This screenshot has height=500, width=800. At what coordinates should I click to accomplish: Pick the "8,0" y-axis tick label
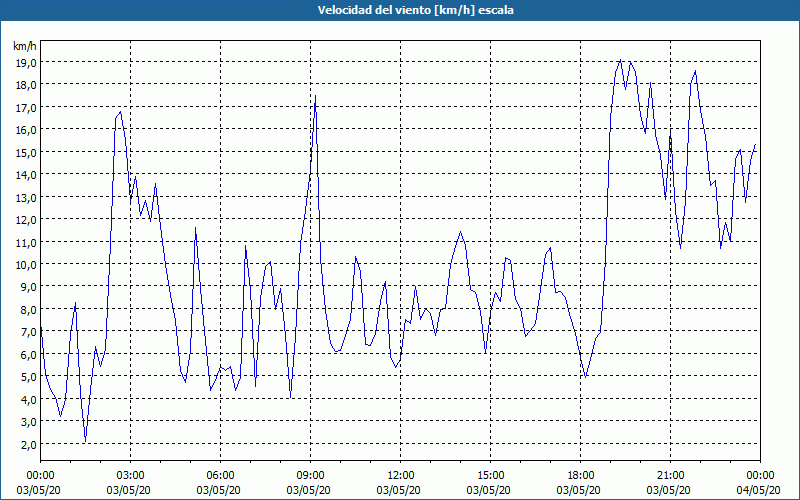(28, 309)
